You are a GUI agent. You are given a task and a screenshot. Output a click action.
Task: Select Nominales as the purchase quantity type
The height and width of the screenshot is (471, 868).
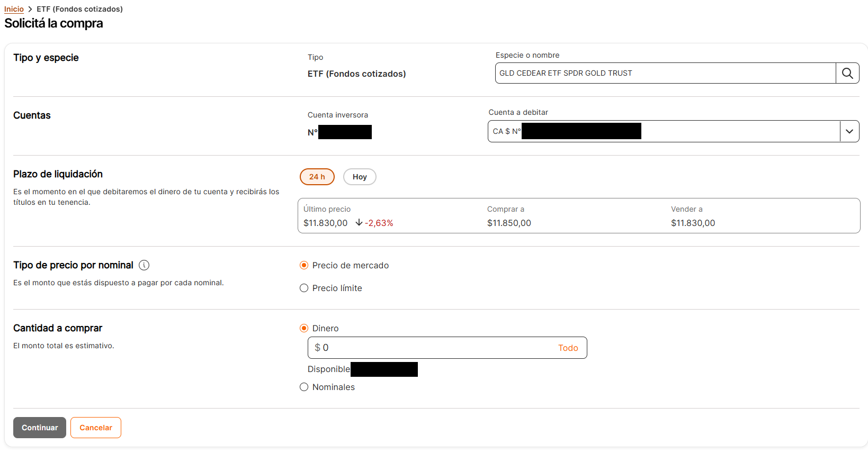pyautogui.click(x=304, y=387)
